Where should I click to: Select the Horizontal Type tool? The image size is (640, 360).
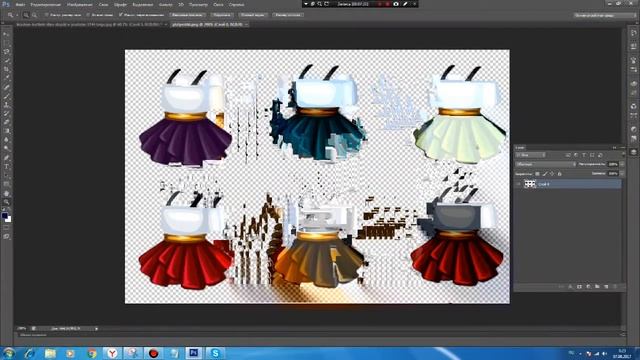(x=7, y=167)
